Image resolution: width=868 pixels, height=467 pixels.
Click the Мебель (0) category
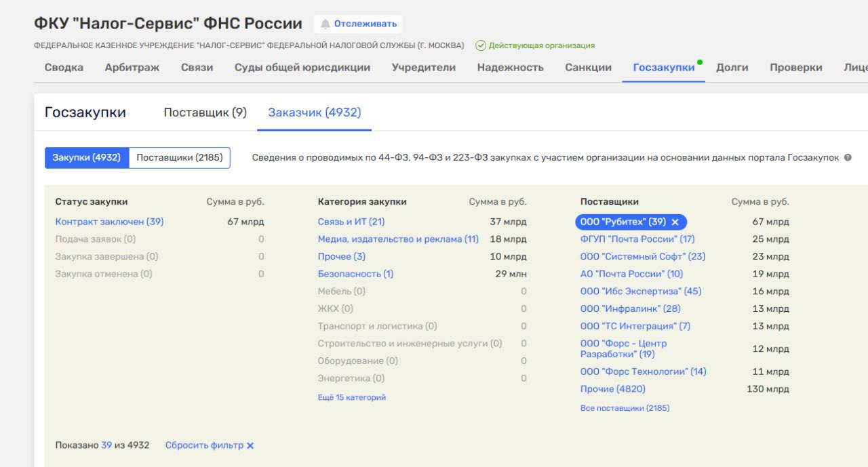pos(341,291)
